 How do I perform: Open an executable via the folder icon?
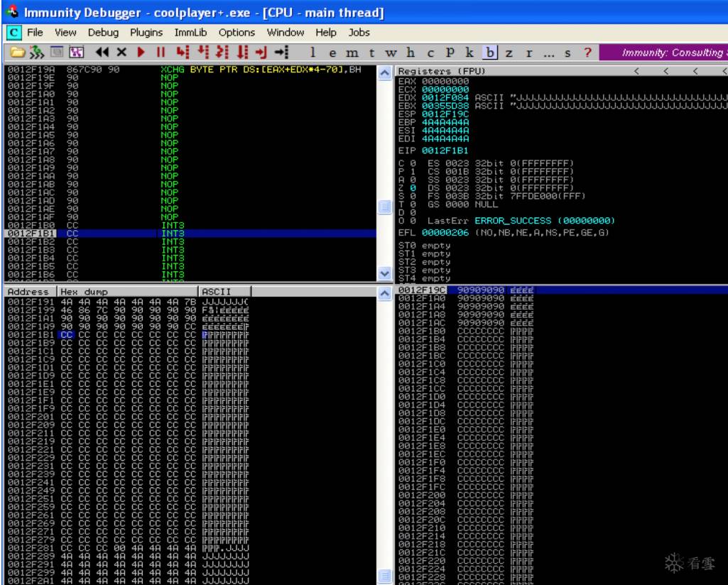click(x=17, y=52)
